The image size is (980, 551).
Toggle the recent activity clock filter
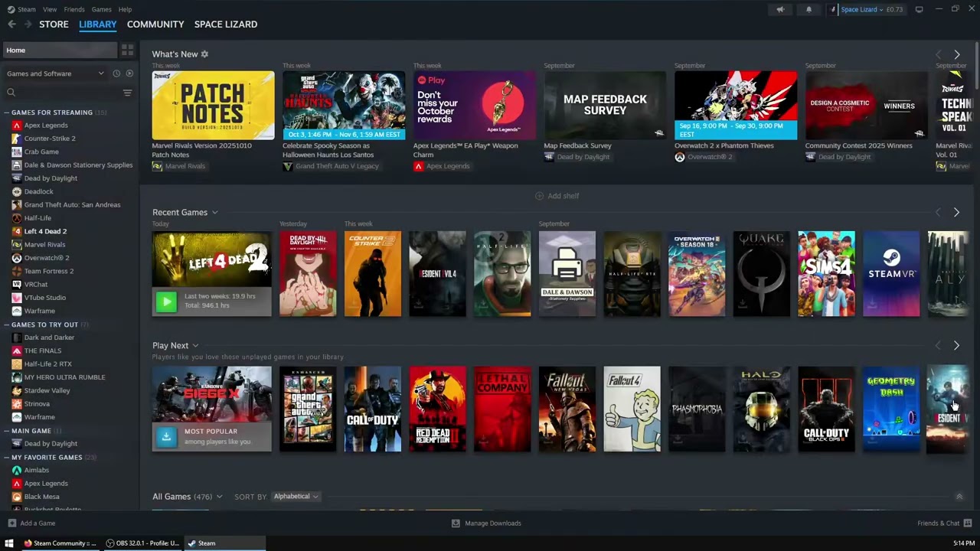pyautogui.click(x=116, y=73)
